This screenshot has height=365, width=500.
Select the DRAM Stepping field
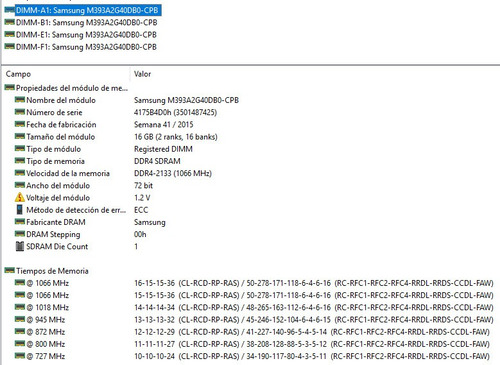(x=53, y=234)
